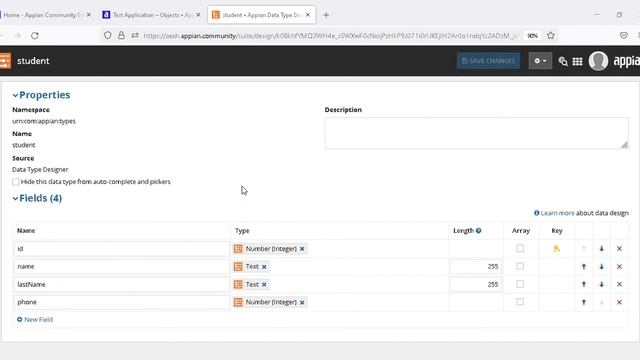Move the name field down
The image size is (640, 360).
pyautogui.click(x=602, y=267)
